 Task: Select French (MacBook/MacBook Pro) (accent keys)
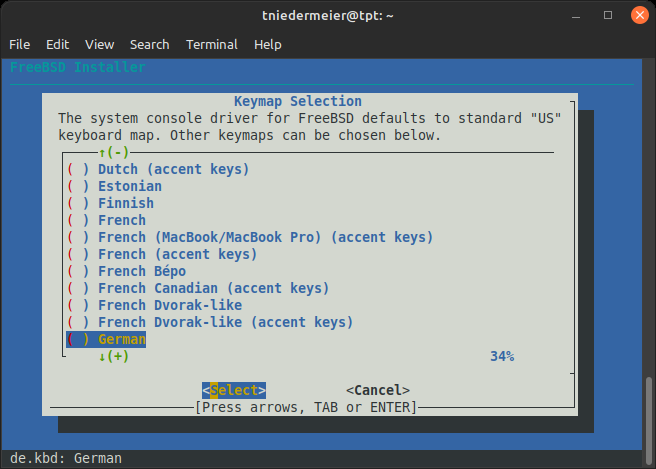250,237
